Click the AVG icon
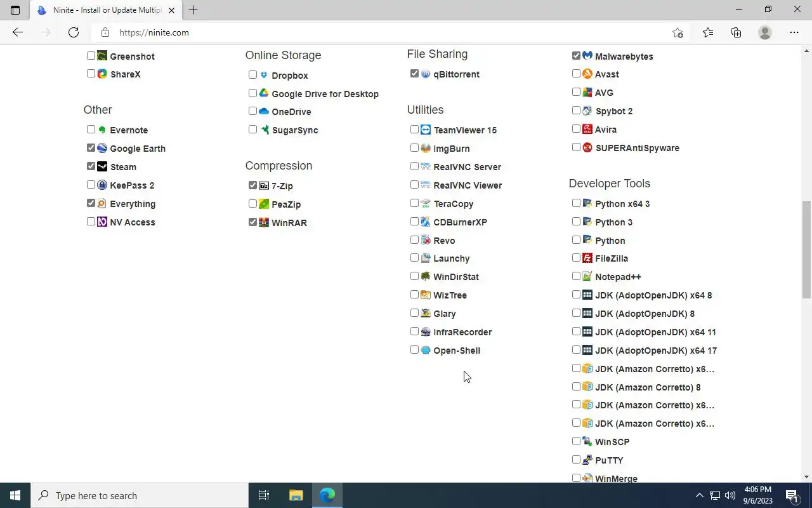This screenshot has width=812, height=508. [587, 92]
